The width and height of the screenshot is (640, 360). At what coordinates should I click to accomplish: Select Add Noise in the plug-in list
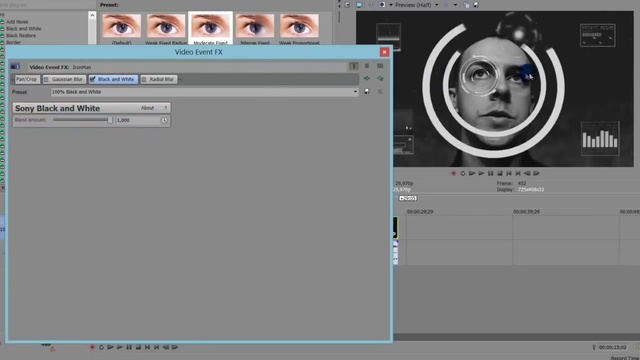[17, 22]
